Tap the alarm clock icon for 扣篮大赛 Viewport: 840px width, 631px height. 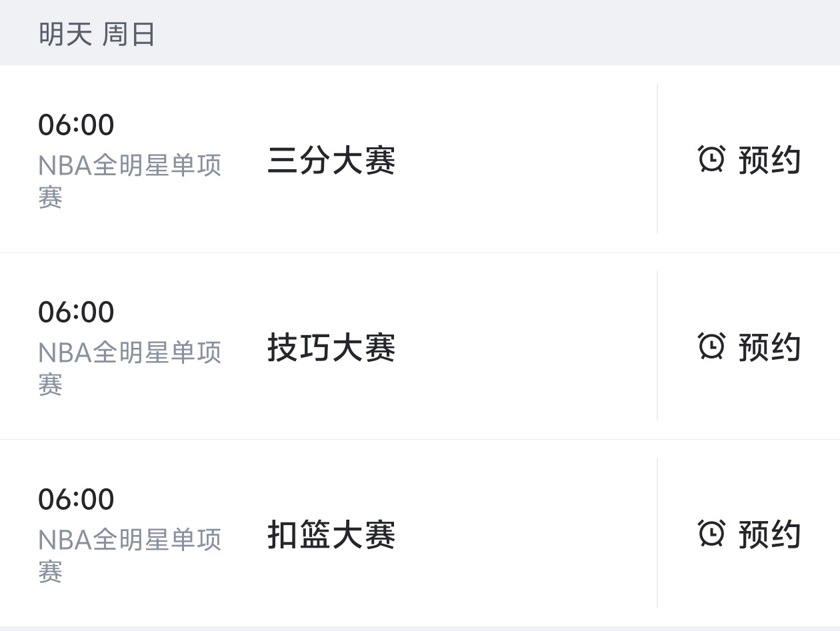(711, 534)
